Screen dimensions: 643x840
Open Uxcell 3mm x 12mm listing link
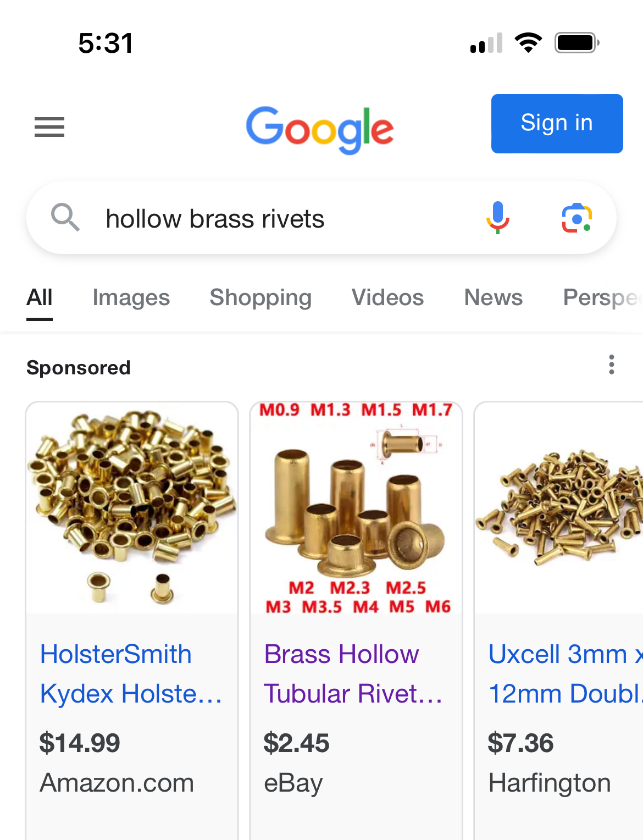[x=566, y=673]
